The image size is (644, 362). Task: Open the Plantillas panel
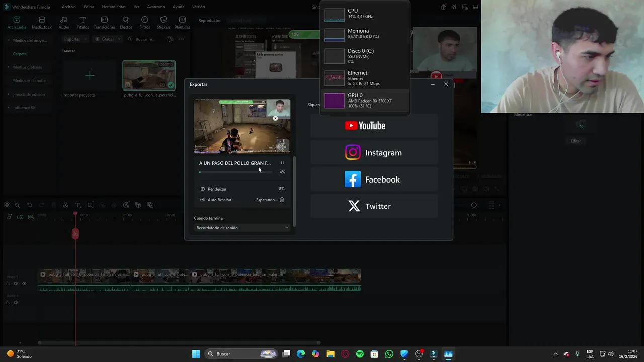click(182, 23)
